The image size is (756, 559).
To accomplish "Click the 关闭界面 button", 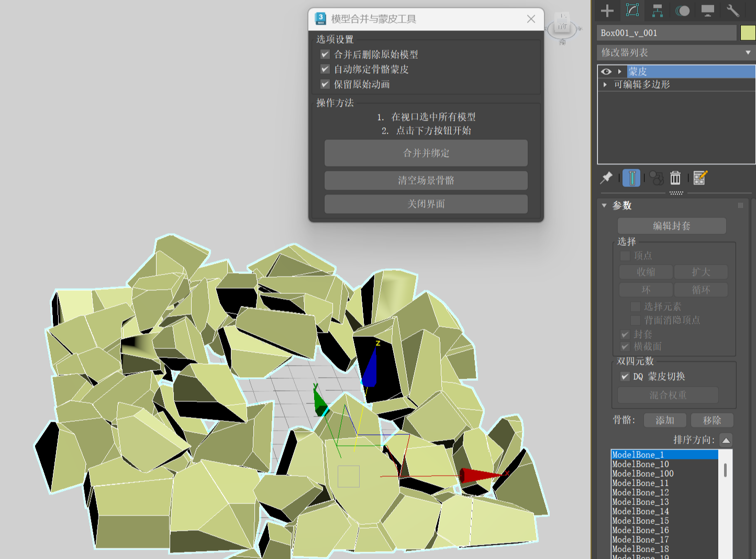I will (x=426, y=204).
